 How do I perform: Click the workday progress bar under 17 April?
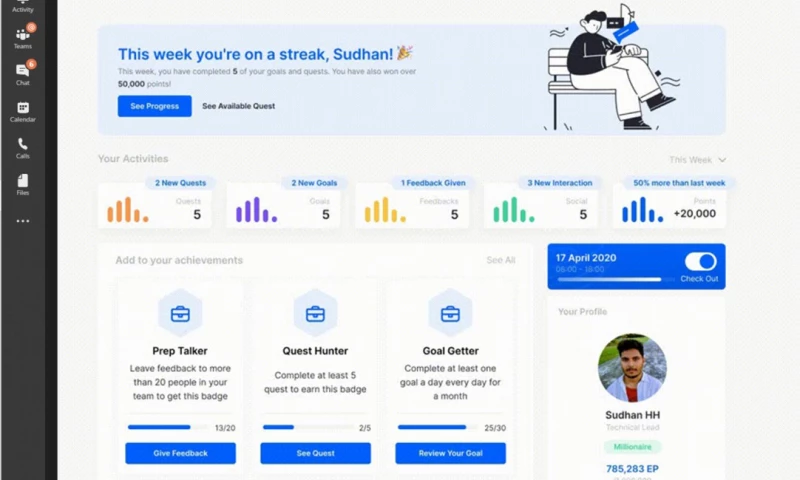tap(615, 280)
